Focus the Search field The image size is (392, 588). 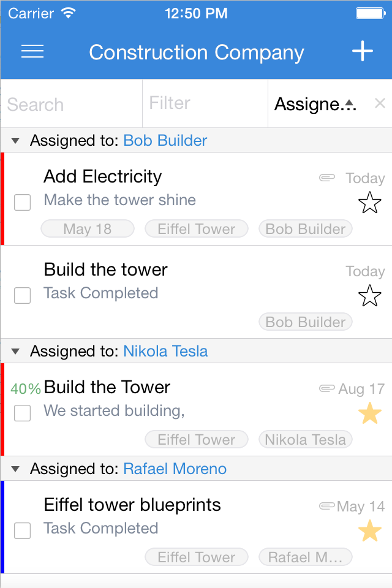pyautogui.click(x=71, y=104)
